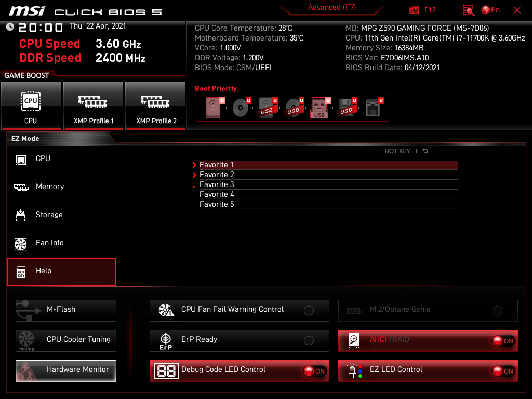Click the EZ Mode heading
The width and height of the screenshot is (532, 399).
[x=25, y=138]
